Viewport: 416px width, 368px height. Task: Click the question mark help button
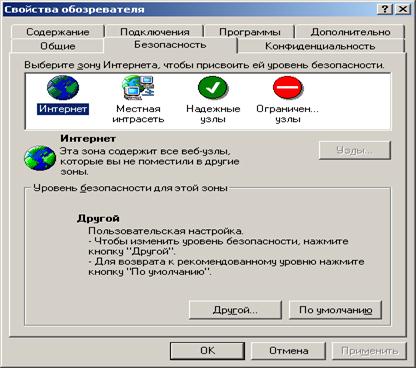click(385, 9)
